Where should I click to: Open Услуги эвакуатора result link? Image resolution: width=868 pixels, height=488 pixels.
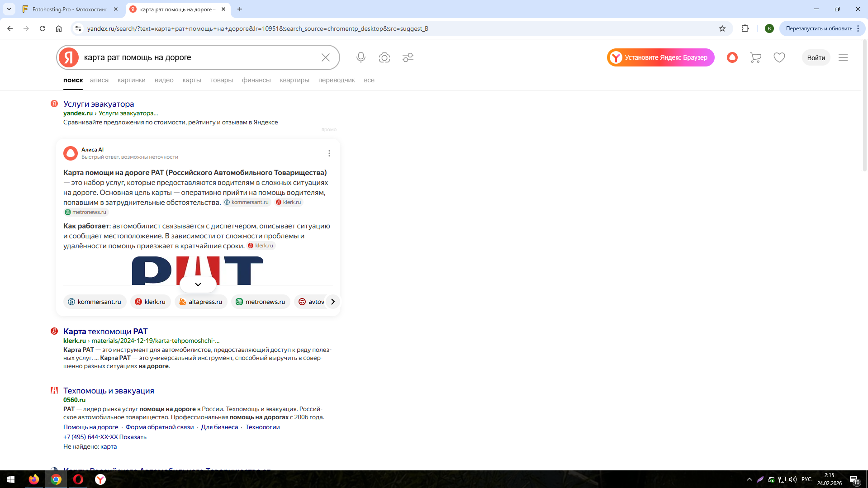point(99,104)
